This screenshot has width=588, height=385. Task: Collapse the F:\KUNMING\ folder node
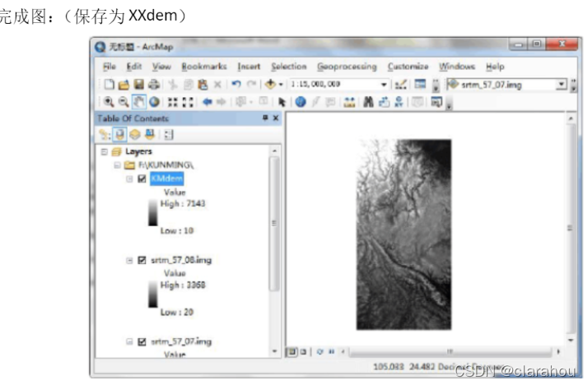tap(117, 165)
